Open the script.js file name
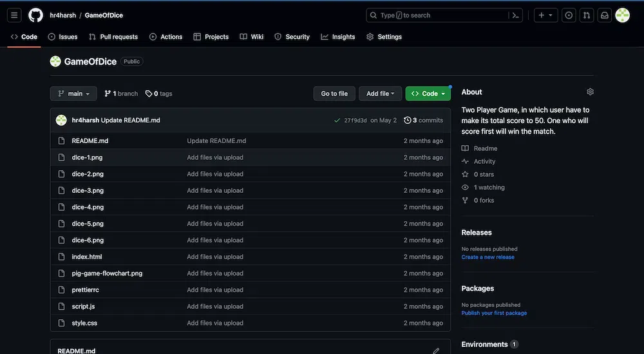The image size is (644, 354). pyautogui.click(x=83, y=306)
